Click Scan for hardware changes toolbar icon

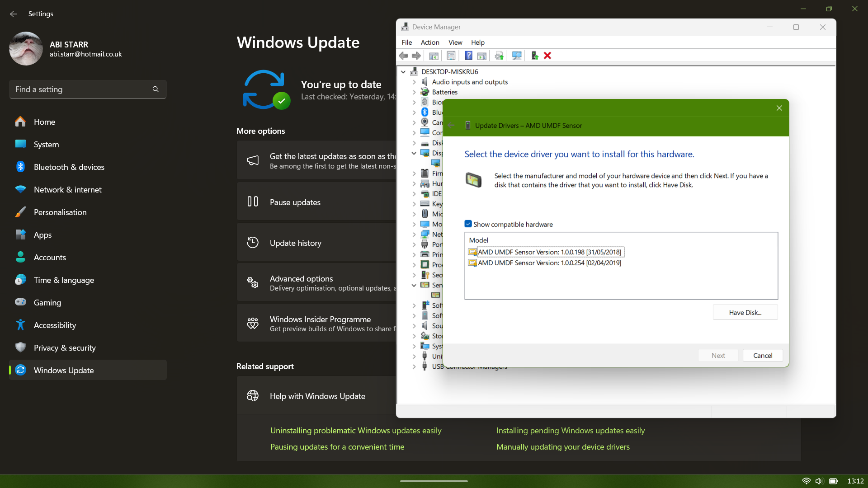tap(517, 56)
